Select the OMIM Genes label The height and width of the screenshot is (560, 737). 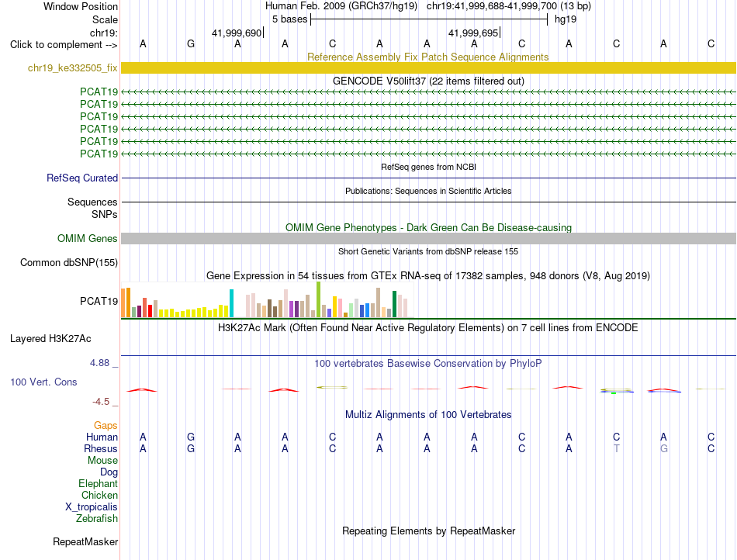[87, 239]
